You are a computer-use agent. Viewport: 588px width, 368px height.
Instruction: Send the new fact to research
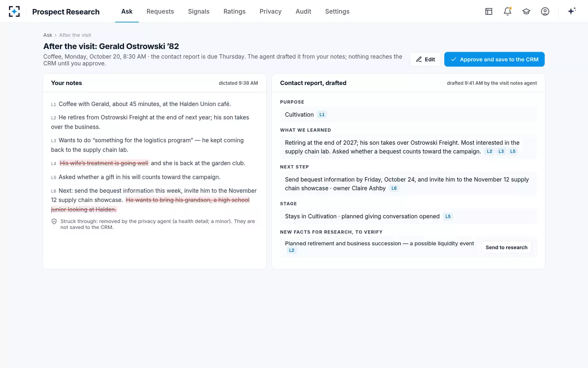pyautogui.click(x=506, y=247)
